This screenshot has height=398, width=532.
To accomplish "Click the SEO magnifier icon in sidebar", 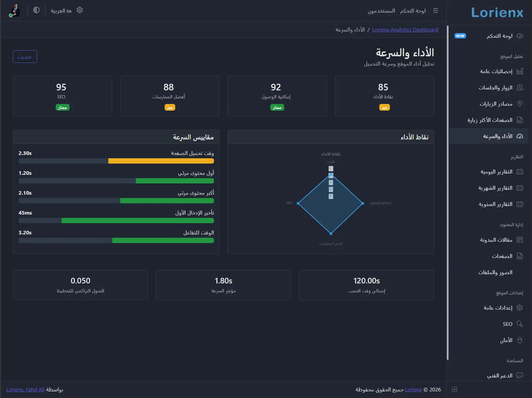I will pyautogui.click(x=520, y=324).
